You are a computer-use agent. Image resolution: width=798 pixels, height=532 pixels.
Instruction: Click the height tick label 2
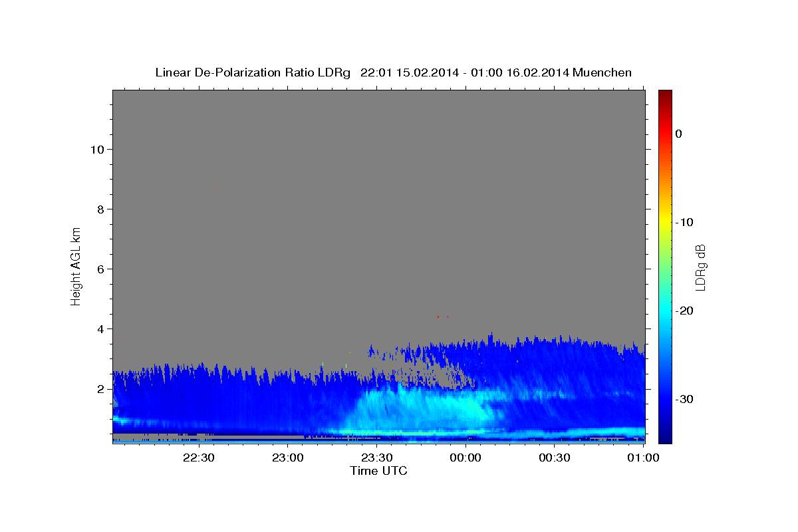pos(101,389)
